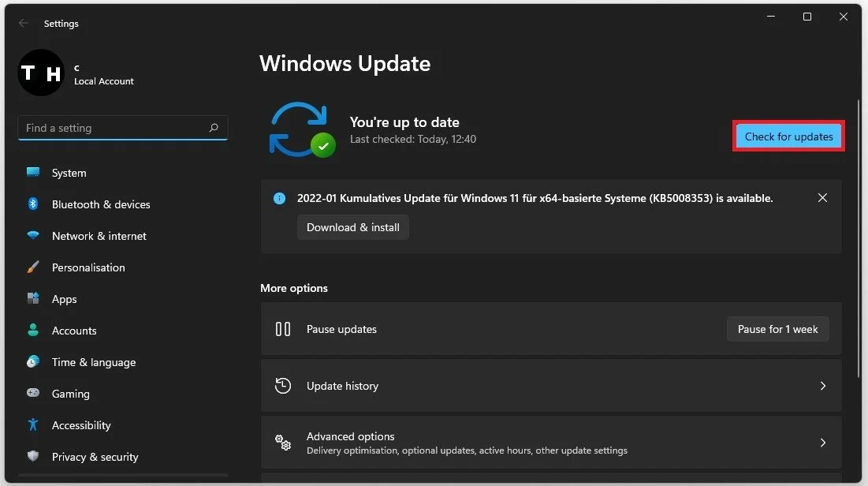Click Download & install button
The height and width of the screenshot is (486, 868).
coord(352,227)
